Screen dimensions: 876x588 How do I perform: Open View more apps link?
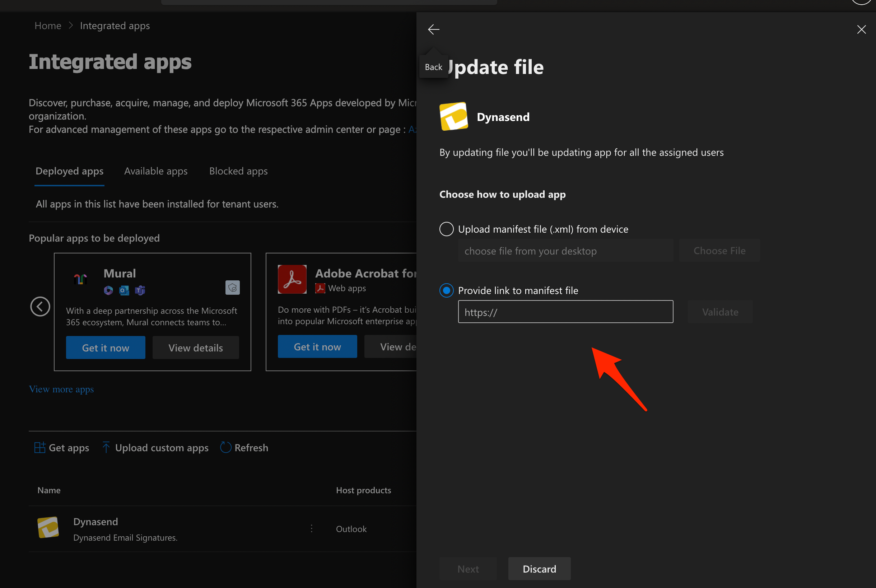point(61,389)
